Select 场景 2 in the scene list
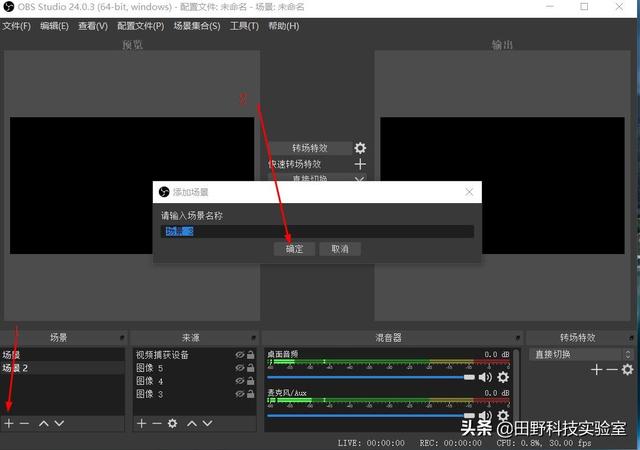This screenshot has height=450, width=640. 62,368
